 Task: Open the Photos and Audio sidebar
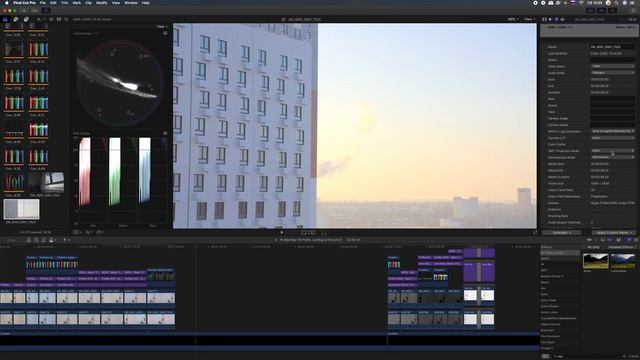click(16, 19)
